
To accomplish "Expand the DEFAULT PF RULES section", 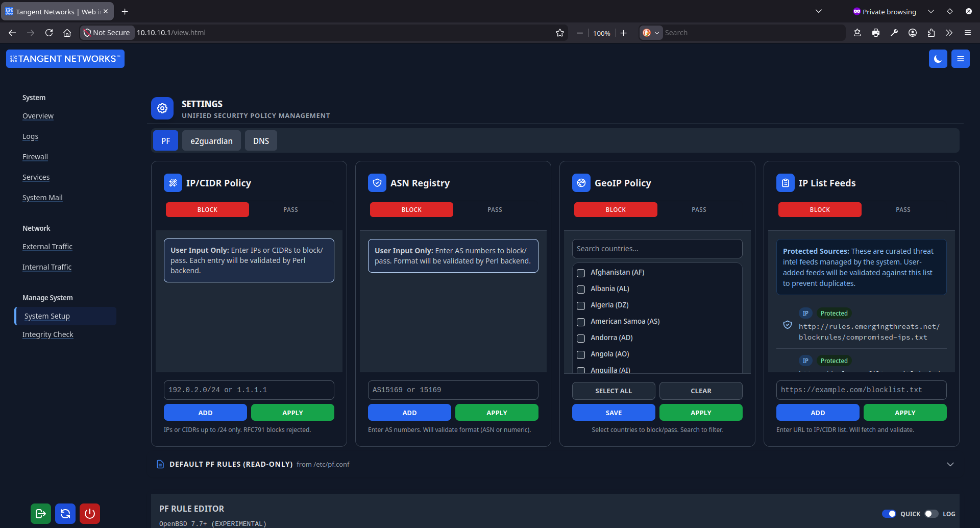I will [950, 464].
